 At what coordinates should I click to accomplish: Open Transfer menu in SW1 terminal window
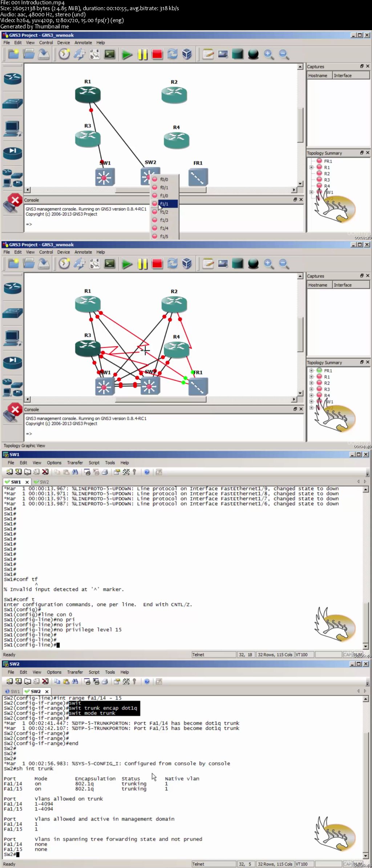pyautogui.click(x=75, y=463)
